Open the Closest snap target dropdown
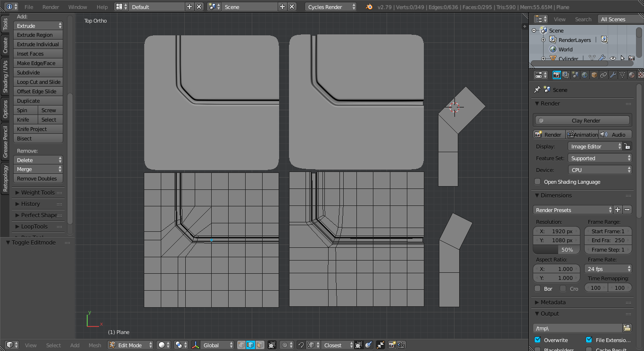The height and width of the screenshot is (351, 644). tap(338, 345)
